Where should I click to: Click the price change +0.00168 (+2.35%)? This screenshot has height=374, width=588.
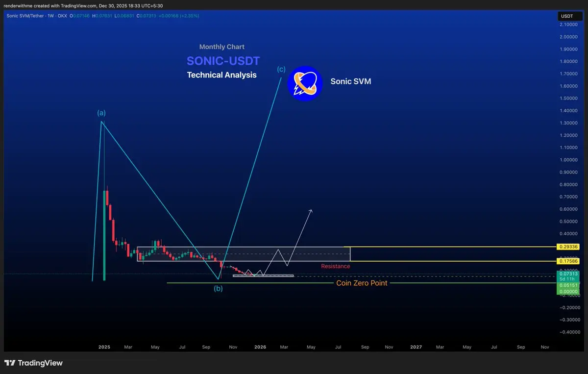pyautogui.click(x=178, y=16)
